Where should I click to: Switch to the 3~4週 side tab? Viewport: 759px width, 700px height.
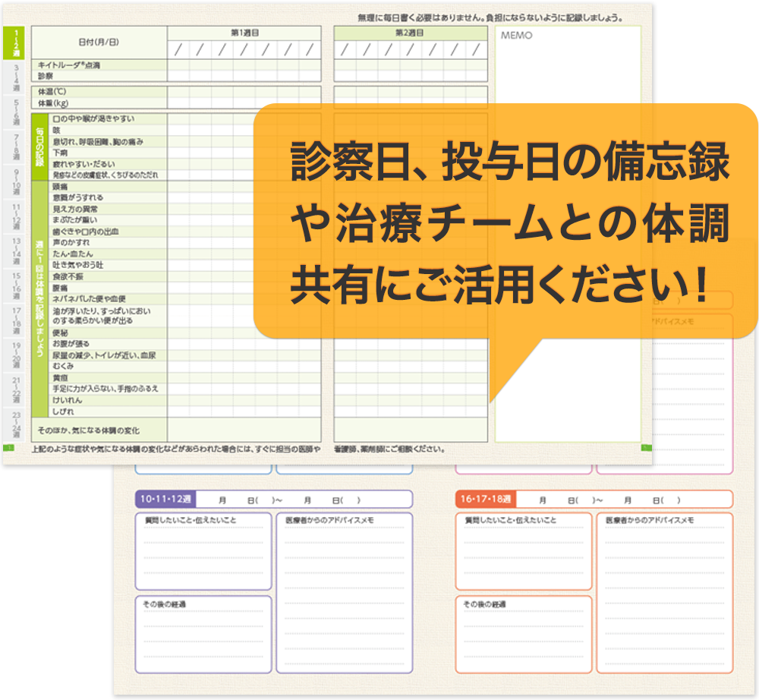[15, 77]
